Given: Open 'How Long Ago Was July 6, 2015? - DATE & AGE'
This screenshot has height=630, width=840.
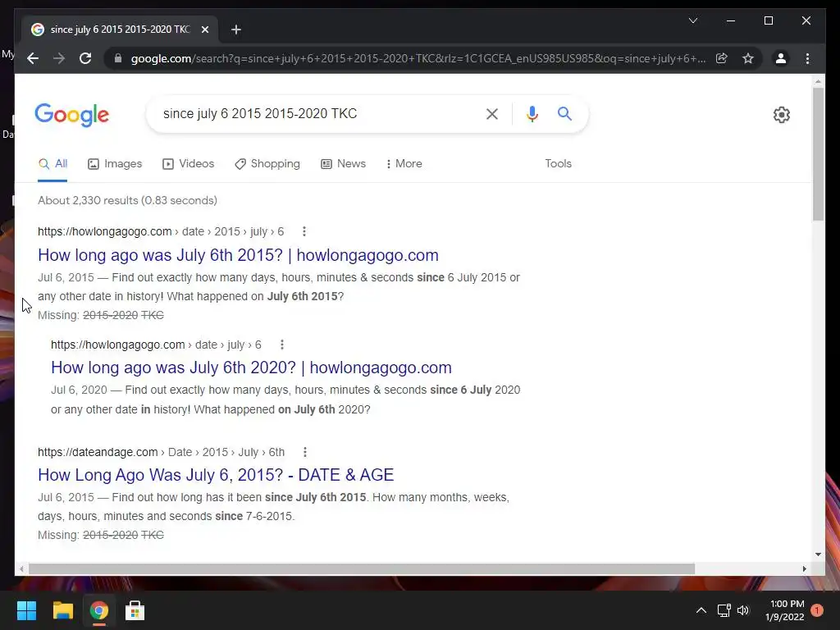Looking at the screenshot, I should click(216, 475).
